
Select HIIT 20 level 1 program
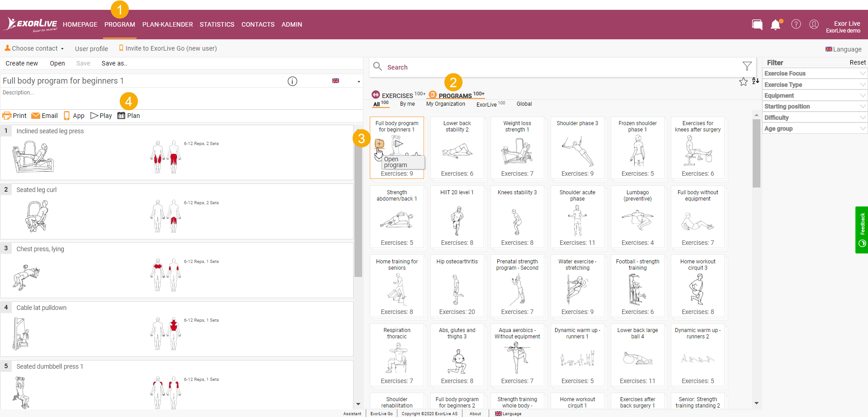pyautogui.click(x=457, y=217)
